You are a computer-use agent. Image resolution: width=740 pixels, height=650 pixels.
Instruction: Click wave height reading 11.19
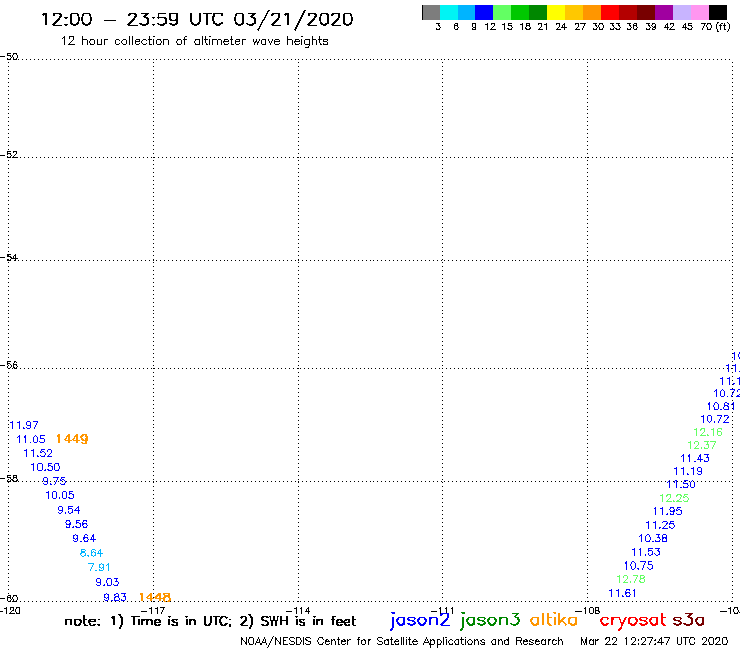coord(688,471)
